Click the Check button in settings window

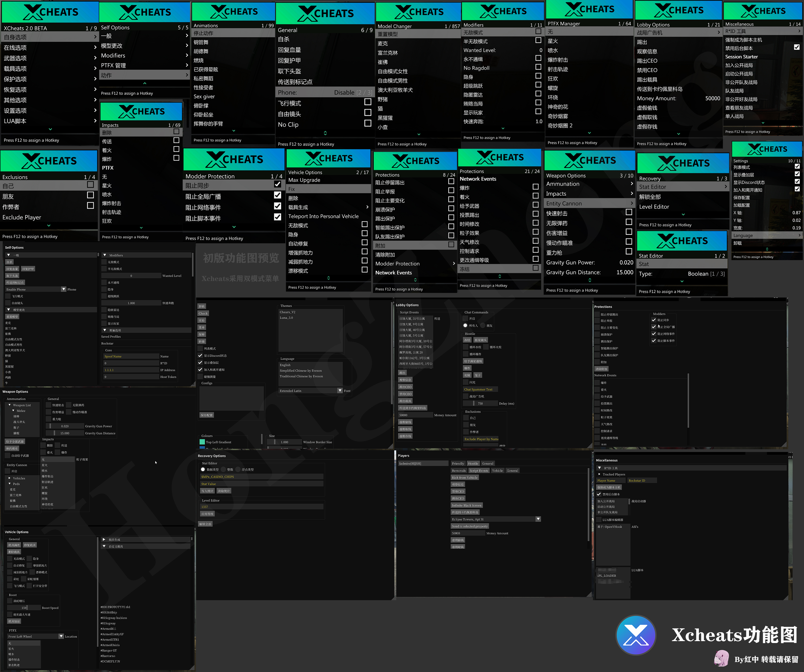tap(203, 313)
